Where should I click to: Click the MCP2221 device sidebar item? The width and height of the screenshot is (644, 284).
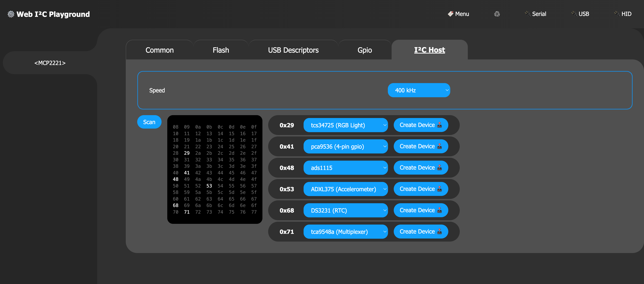tap(50, 62)
